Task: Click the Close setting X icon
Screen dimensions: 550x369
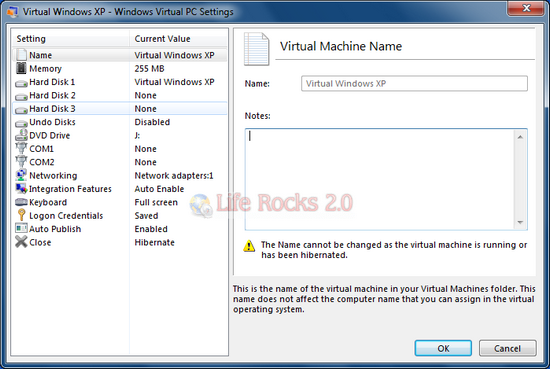Action: coord(21,242)
